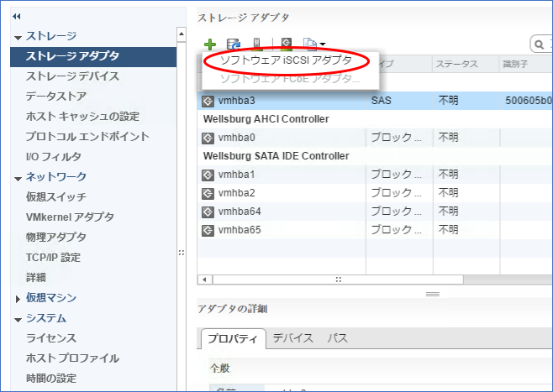Select the vmhba0 row name
The image size is (553, 392).
tap(237, 138)
